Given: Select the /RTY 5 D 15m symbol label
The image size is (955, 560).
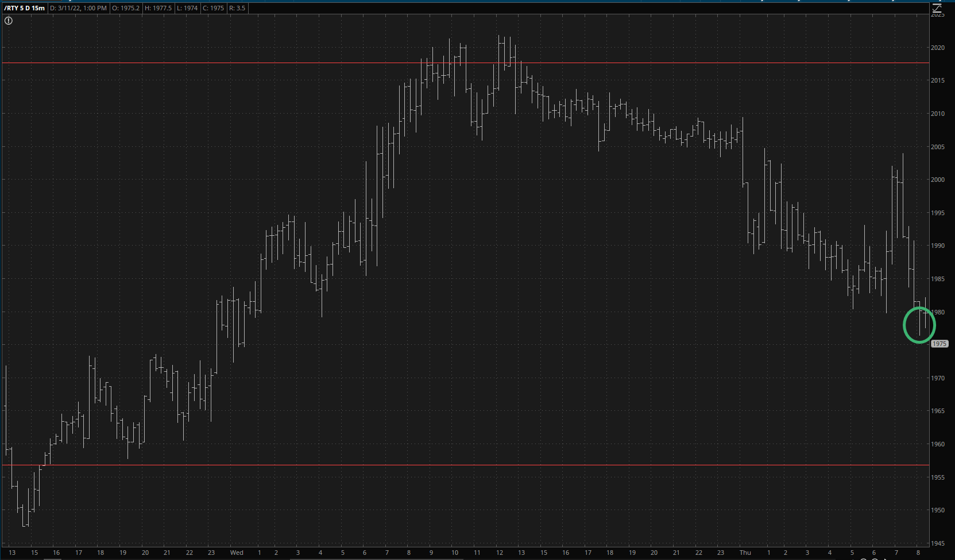Looking at the screenshot, I should 24,8.
